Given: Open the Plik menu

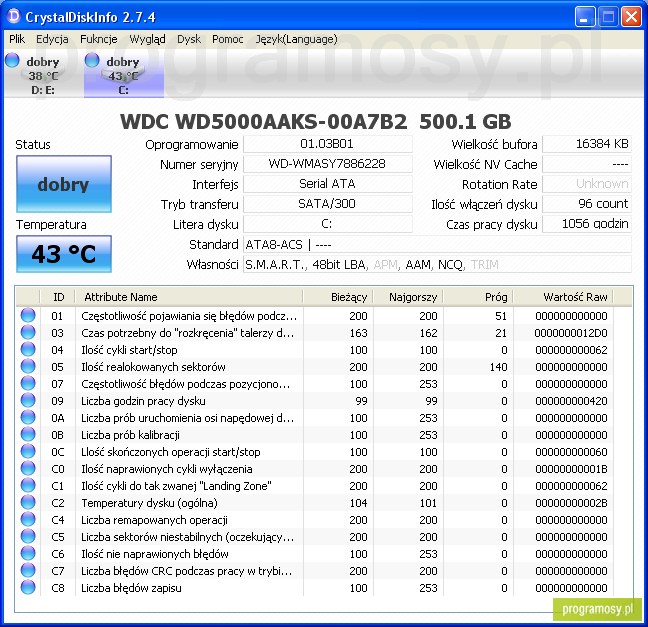Looking at the screenshot, I should pyautogui.click(x=17, y=39).
